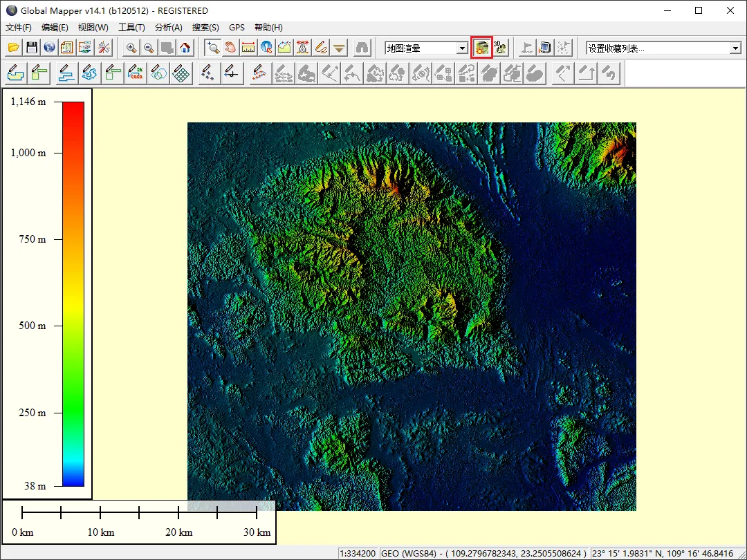Open a data file using the folder icon
Viewport: 747px width, 560px height.
(14, 48)
